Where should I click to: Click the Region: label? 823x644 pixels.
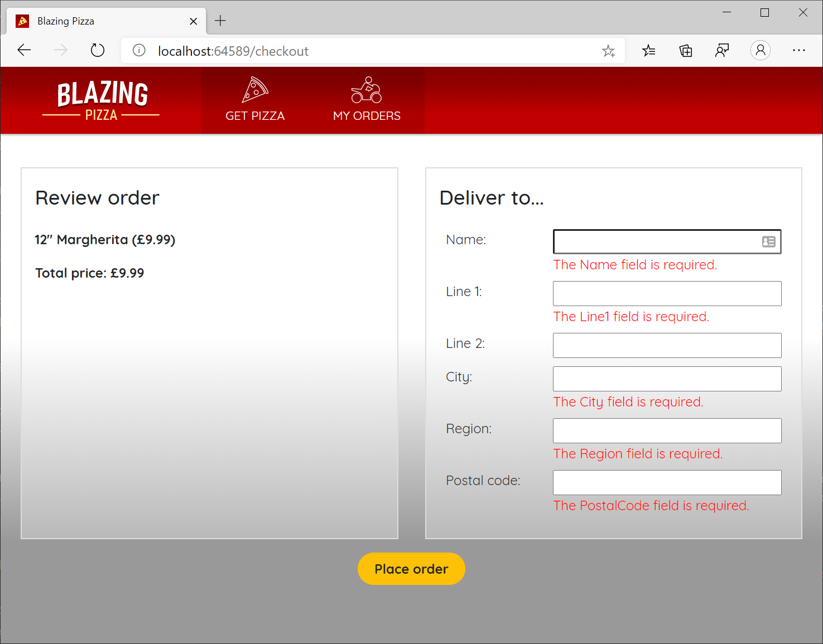[469, 429]
